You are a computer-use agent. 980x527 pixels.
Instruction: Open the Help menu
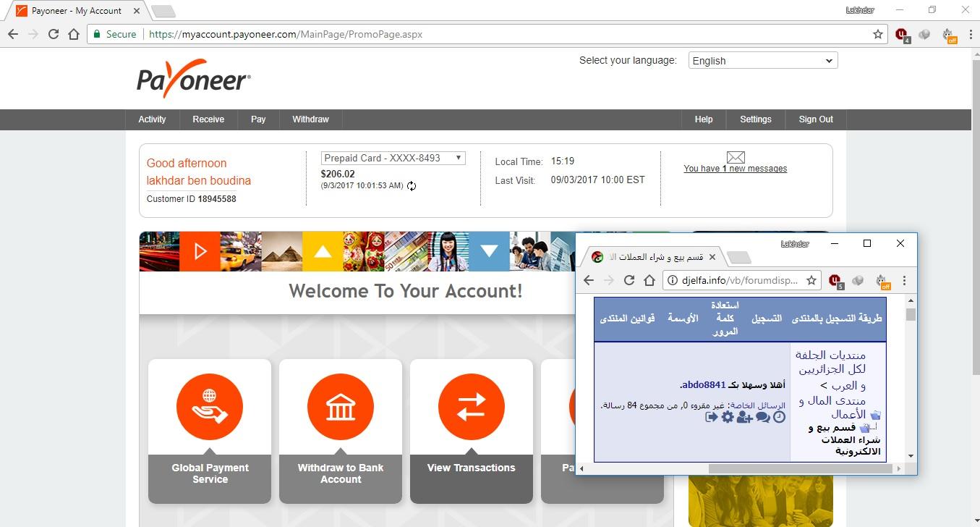704,119
